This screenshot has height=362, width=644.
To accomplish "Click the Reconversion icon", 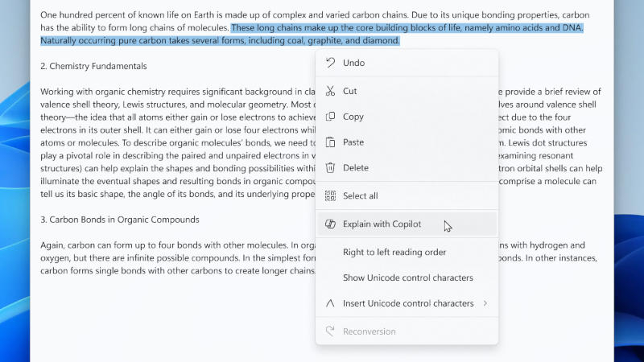I will 330,331.
